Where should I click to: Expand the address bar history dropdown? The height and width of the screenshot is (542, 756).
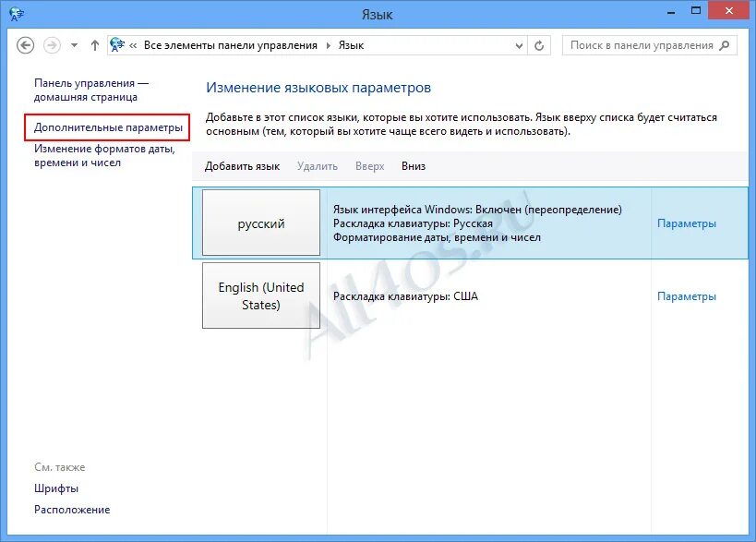[x=519, y=46]
